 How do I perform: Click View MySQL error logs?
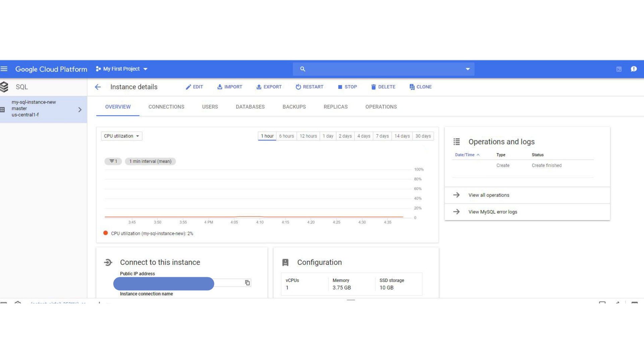[492, 212]
